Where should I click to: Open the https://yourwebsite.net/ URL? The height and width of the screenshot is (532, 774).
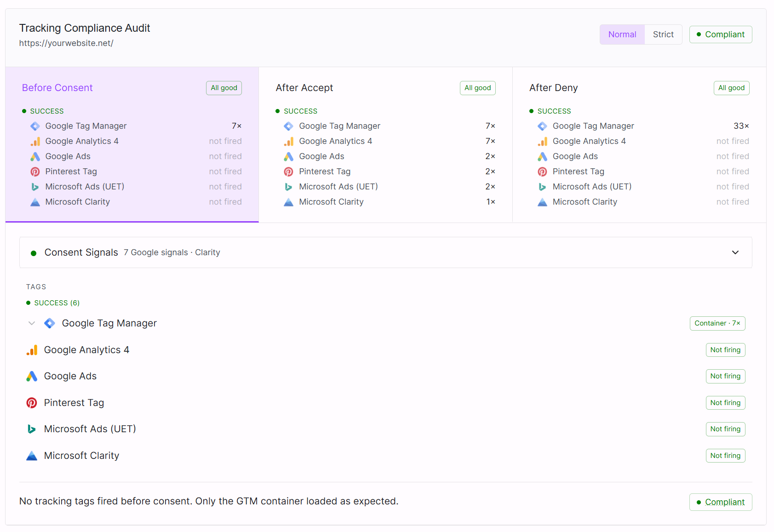coord(66,43)
